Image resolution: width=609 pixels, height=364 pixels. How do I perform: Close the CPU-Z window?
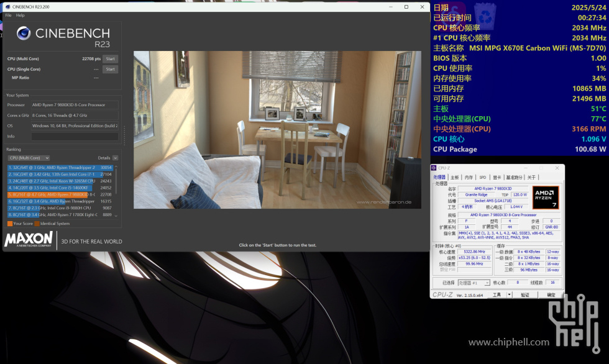[557, 168]
